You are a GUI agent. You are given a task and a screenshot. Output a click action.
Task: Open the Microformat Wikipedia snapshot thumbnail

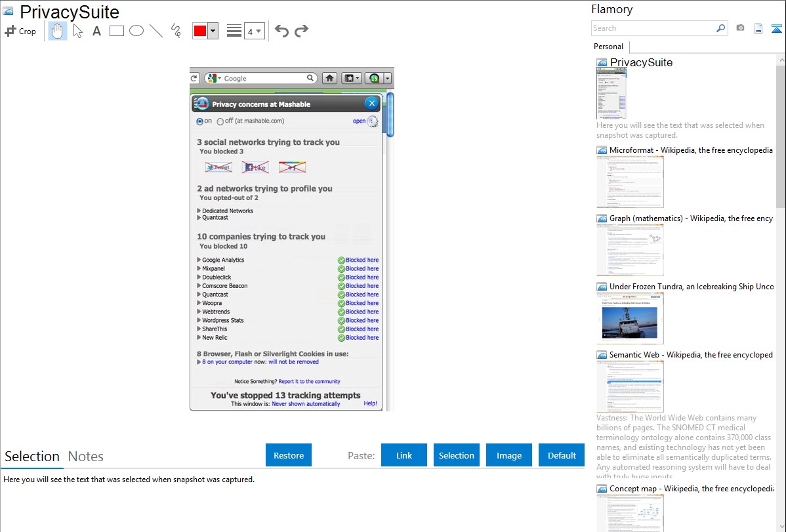click(x=630, y=182)
